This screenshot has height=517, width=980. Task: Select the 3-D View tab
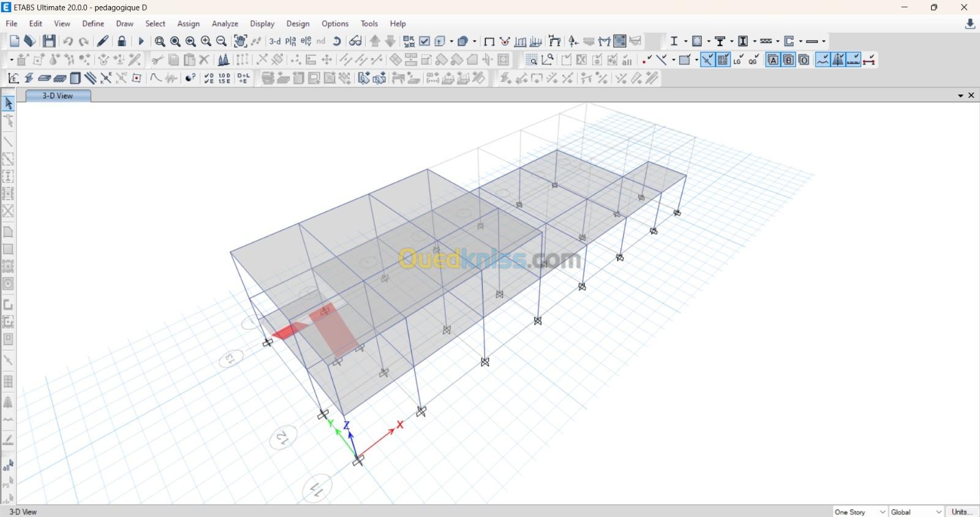click(58, 96)
